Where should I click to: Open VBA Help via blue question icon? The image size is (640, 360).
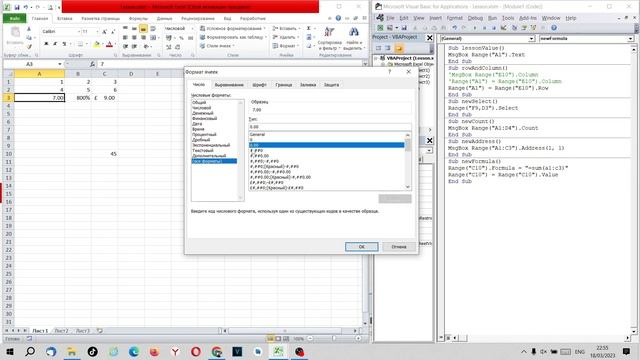tap(554, 28)
